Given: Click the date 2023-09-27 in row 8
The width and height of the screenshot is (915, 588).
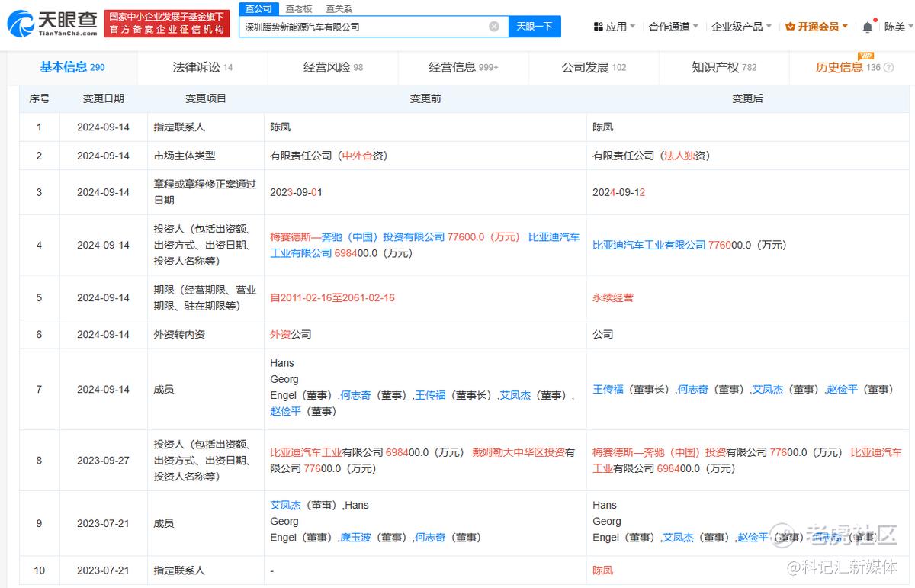Looking at the screenshot, I should [x=104, y=461].
